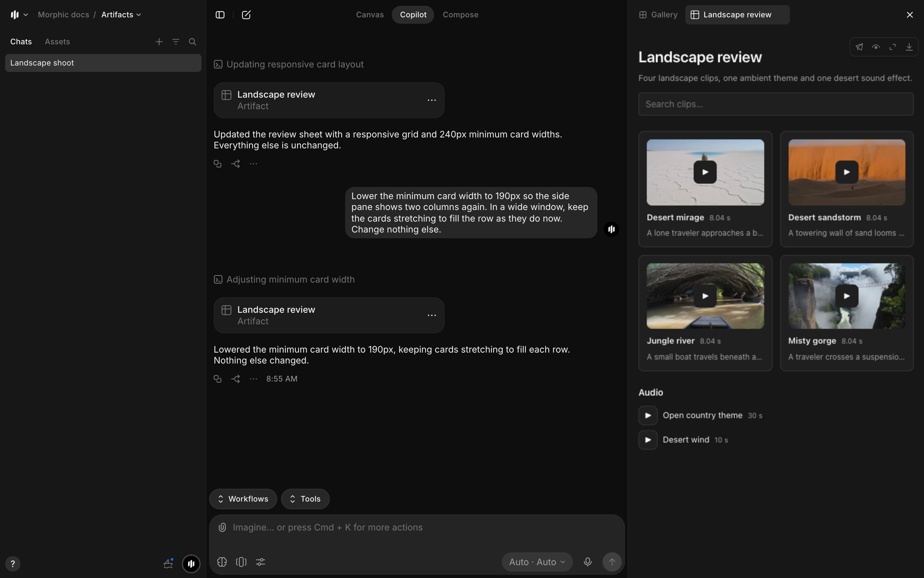The width and height of the screenshot is (924, 578).
Task: Copy the first assistant response
Action: (x=218, y=164)
